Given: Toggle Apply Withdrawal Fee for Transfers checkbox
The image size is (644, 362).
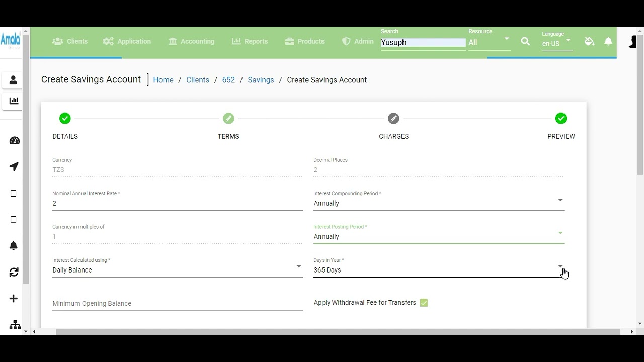Looking at the screenshot, I should point(424,303).
